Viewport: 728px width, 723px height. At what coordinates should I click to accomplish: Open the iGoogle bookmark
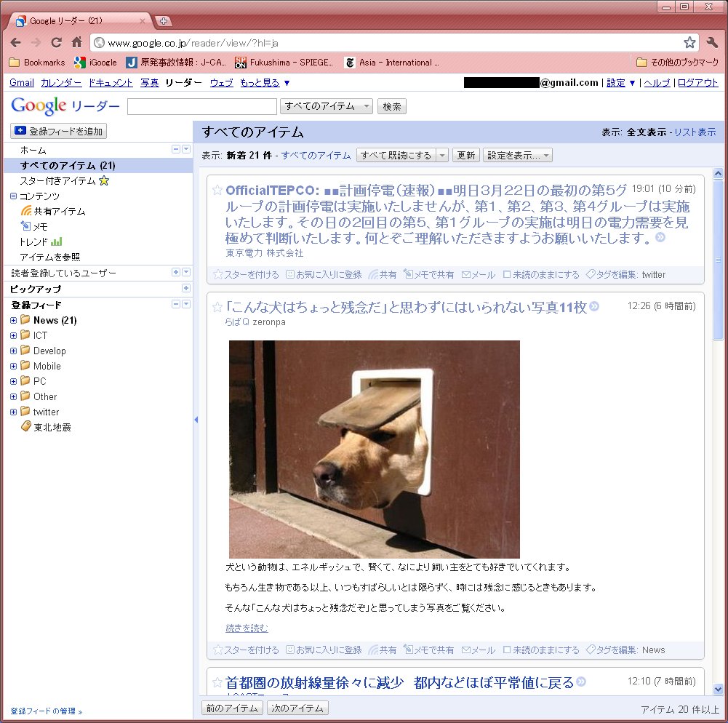(x=96, y=63)
